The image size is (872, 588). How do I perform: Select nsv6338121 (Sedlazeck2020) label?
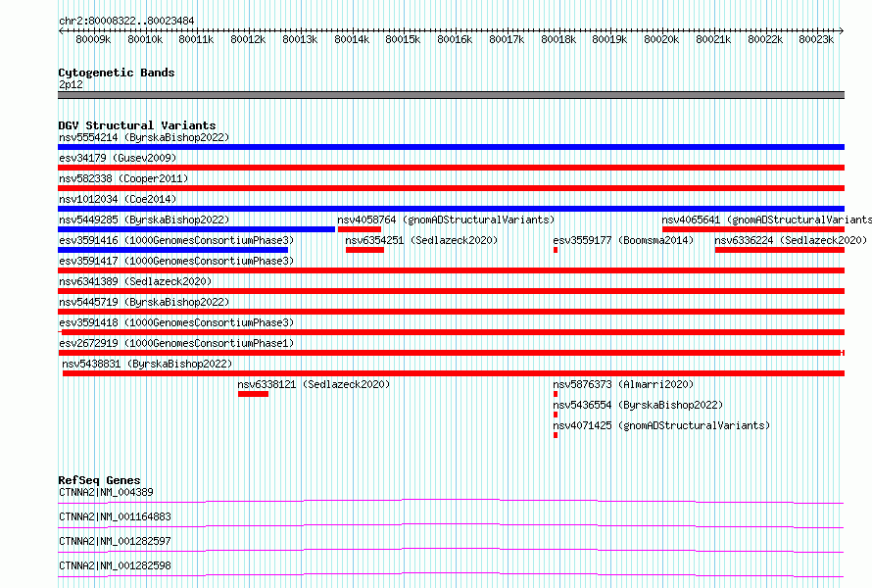(x=314, y=384)
